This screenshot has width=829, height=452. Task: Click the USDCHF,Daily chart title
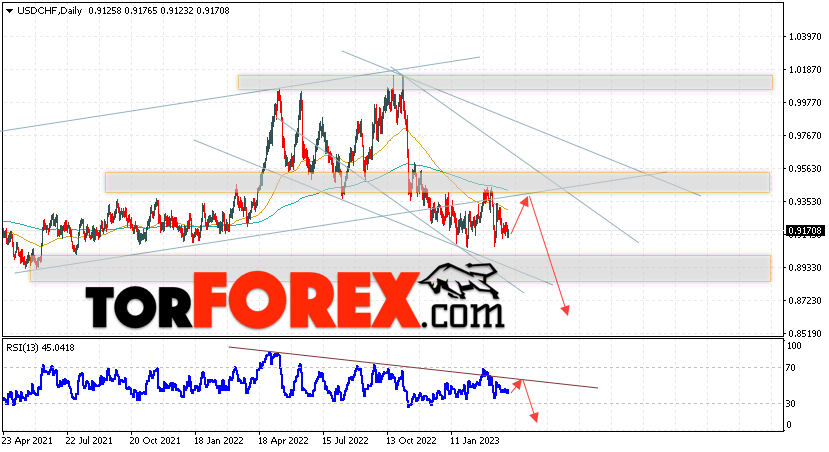pos(50,11)
